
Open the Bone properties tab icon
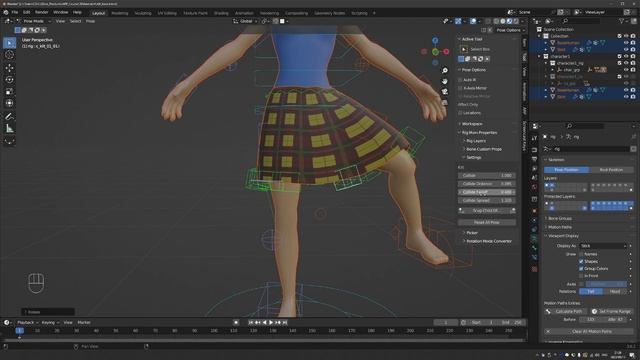[x=534, y=248]
